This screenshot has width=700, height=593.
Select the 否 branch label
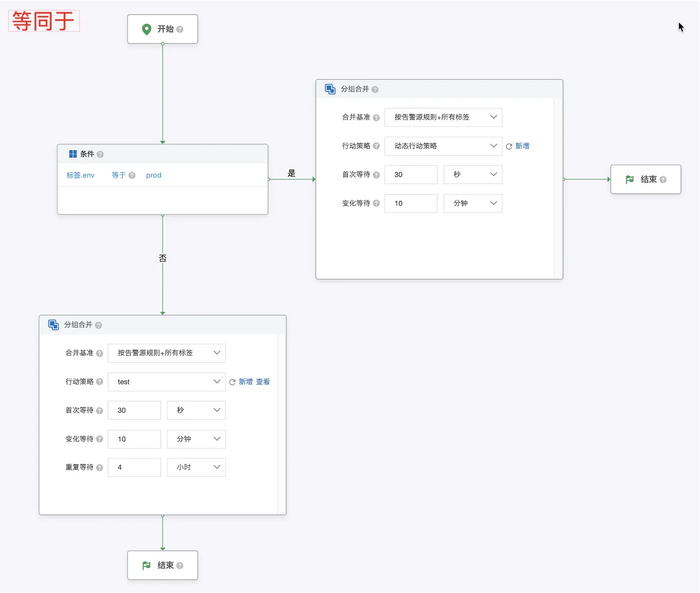click(163, 258)
